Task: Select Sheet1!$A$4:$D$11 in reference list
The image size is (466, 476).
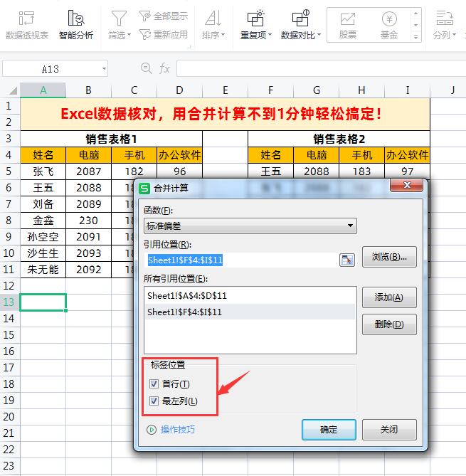Action: tap(250, 296)
